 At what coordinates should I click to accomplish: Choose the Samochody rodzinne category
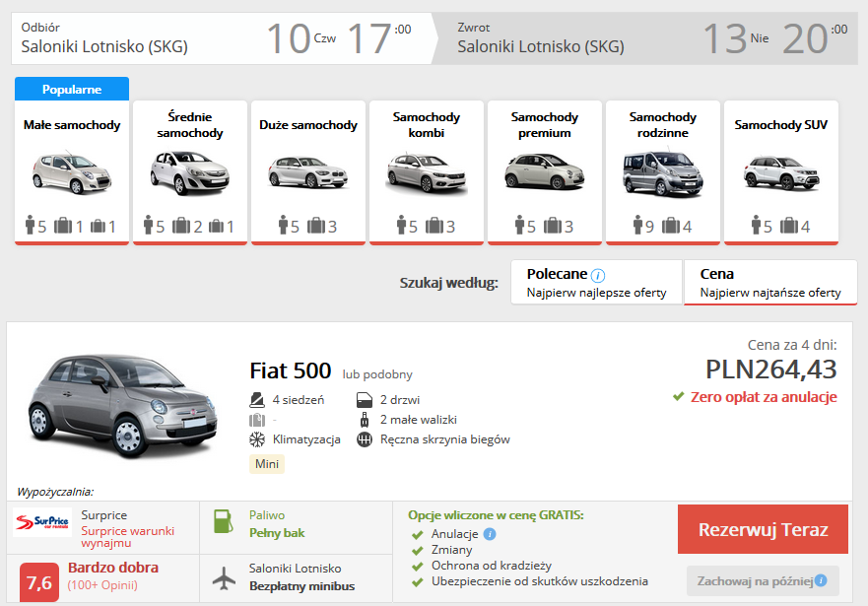(662, 170)
